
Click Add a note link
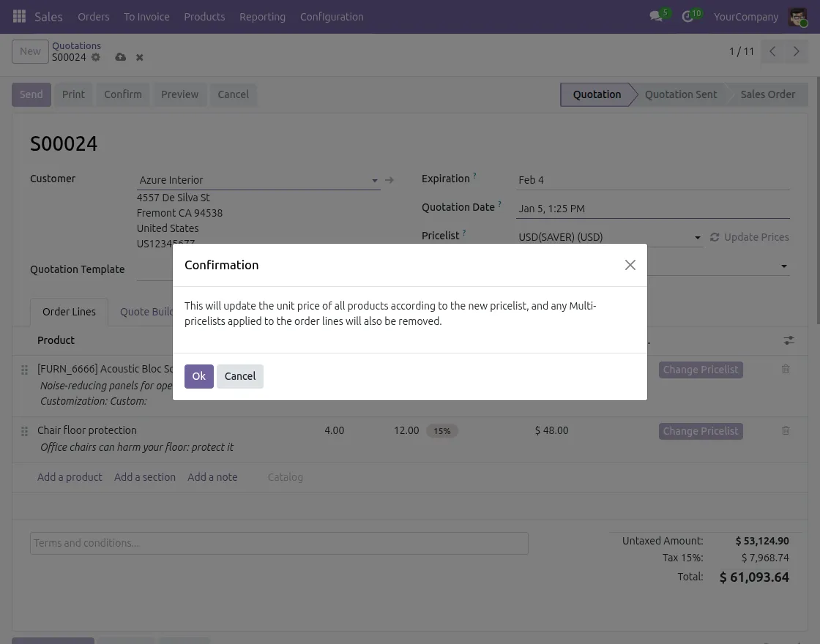pyautogui.click(x=212, y=477)
